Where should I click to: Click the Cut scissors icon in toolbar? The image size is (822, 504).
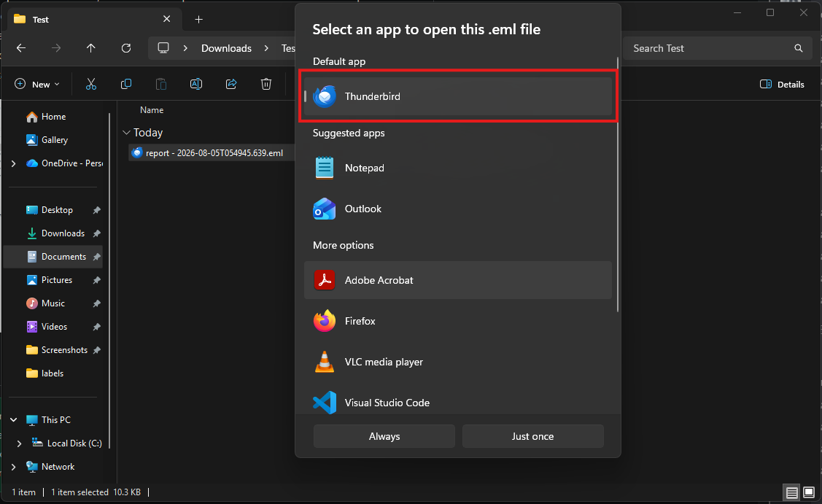click(91, 84)
